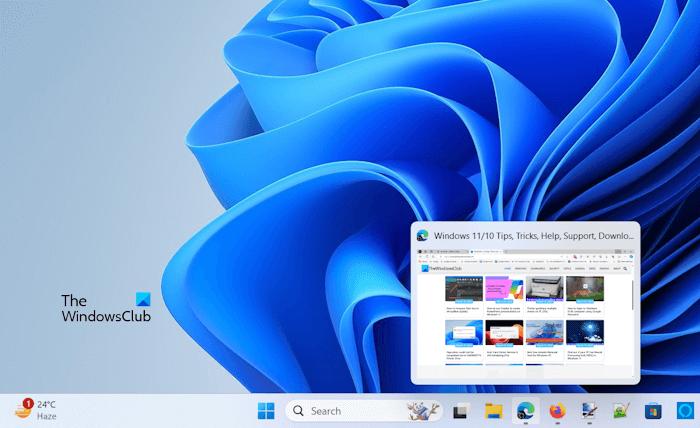Viewport: 700px width, 428px height.
Task: Launch File Explorer from the taskbar
Action: coord(493,410)
